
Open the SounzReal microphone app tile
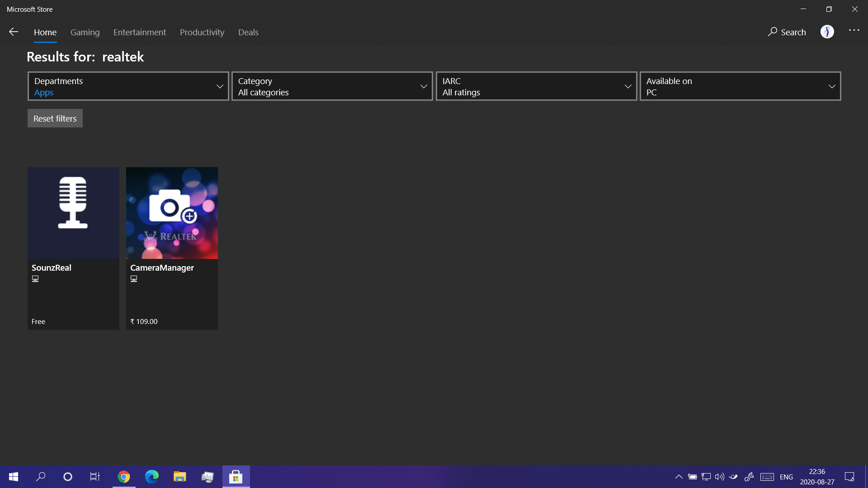point(73,213)
